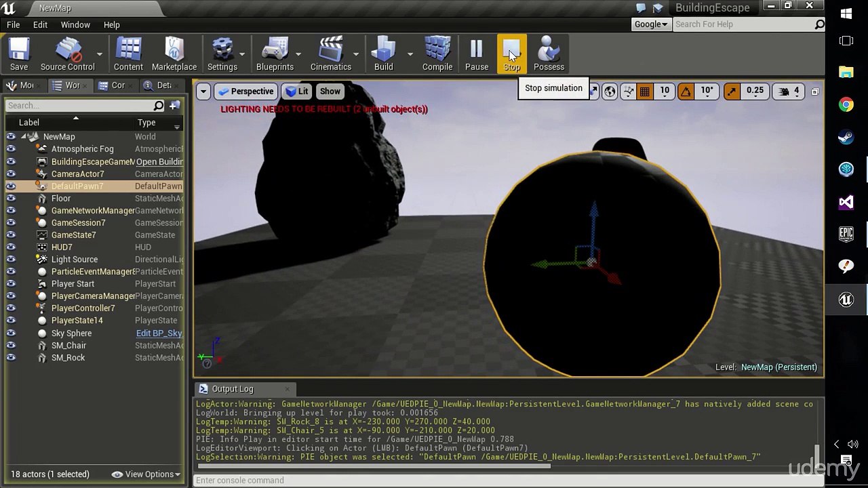This screenshot has height=488, width=868.
Task: Stop the simulation
Action: point(512,54)
